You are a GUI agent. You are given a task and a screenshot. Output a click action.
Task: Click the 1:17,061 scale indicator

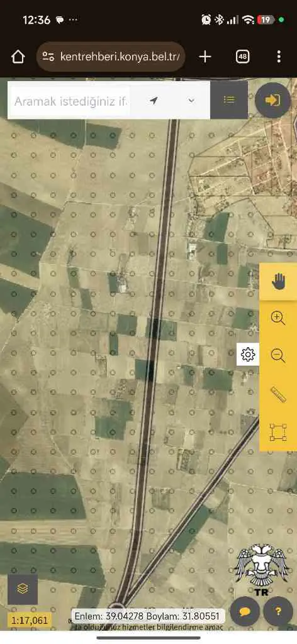click(30, 620)
